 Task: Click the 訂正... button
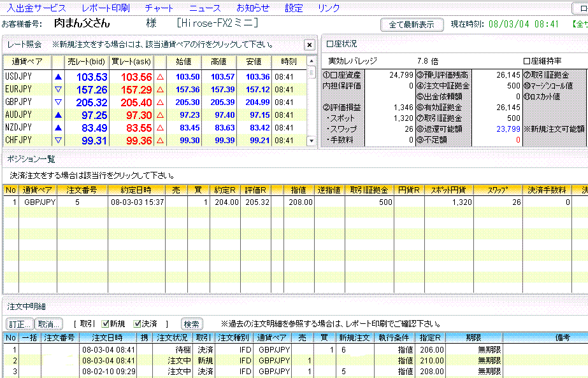[x=18, y=324]
